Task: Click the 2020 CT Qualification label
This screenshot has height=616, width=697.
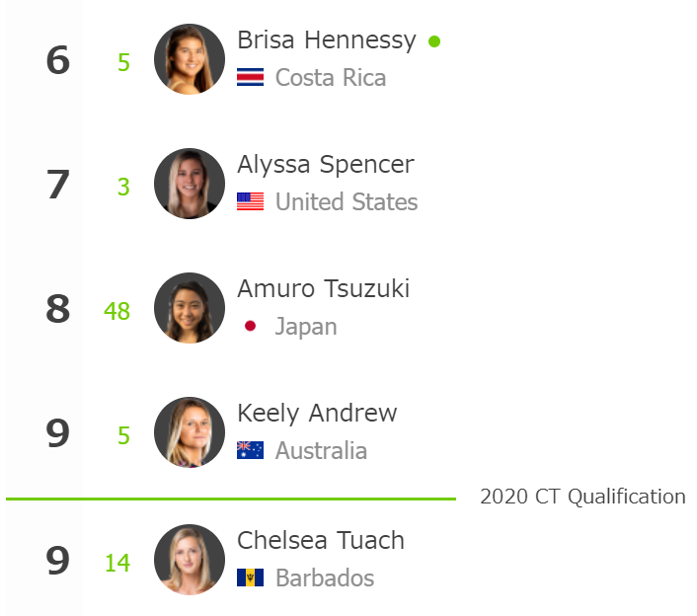Action: click(x=582, y=497)
